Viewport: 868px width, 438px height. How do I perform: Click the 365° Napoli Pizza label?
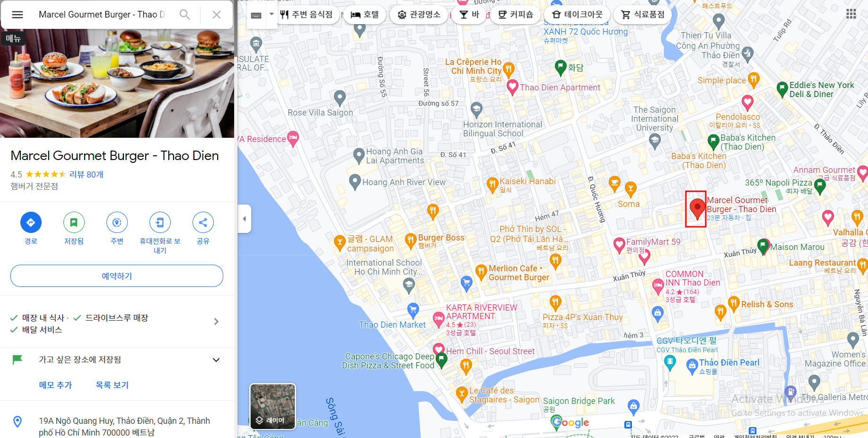click(779, 183)
